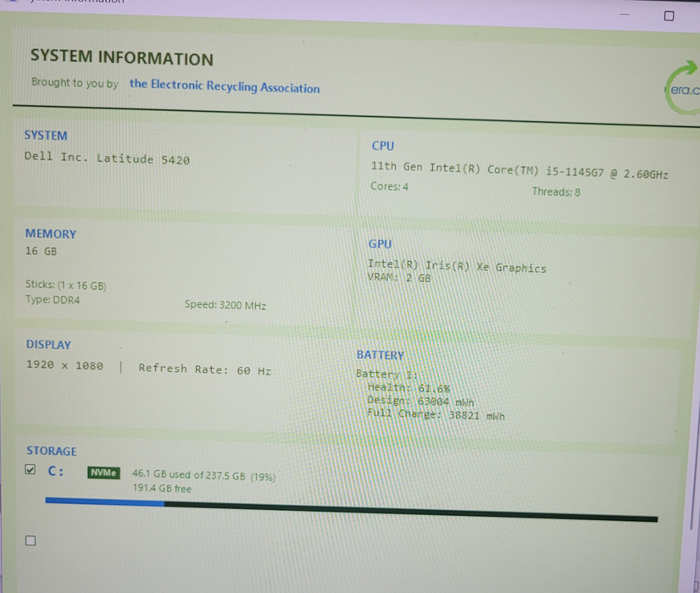Uncheck the C: drive checkbox
700x593 pixels.
click(31, 469)
